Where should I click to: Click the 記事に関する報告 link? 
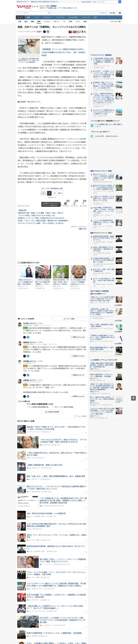[x=23, y=206]
